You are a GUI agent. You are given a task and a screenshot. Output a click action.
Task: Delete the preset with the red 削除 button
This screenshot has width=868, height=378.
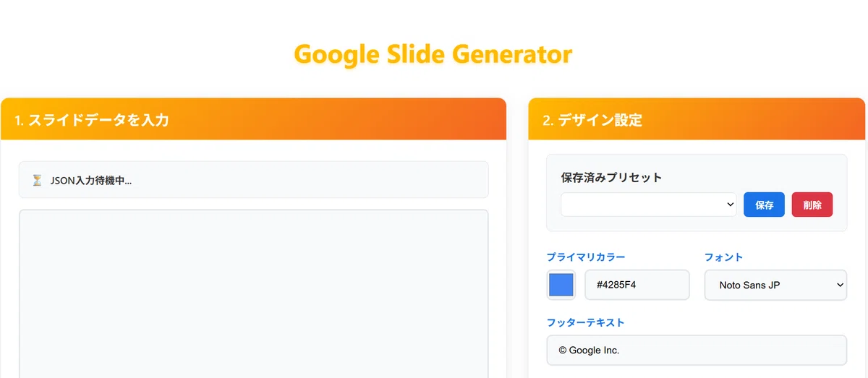[x=812, y=205]
